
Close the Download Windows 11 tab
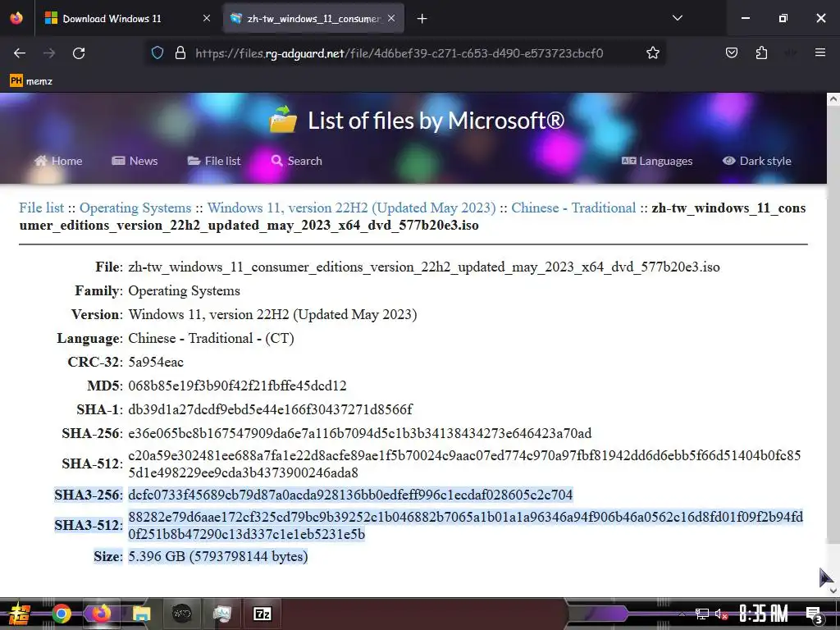pos(207,18)
